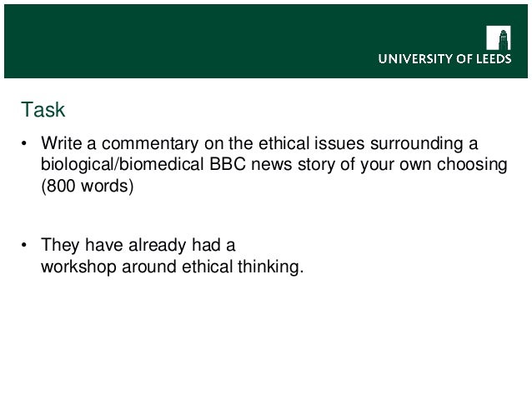
Task: Click the text biological/biomedical
Action: (x=122, y=164)
